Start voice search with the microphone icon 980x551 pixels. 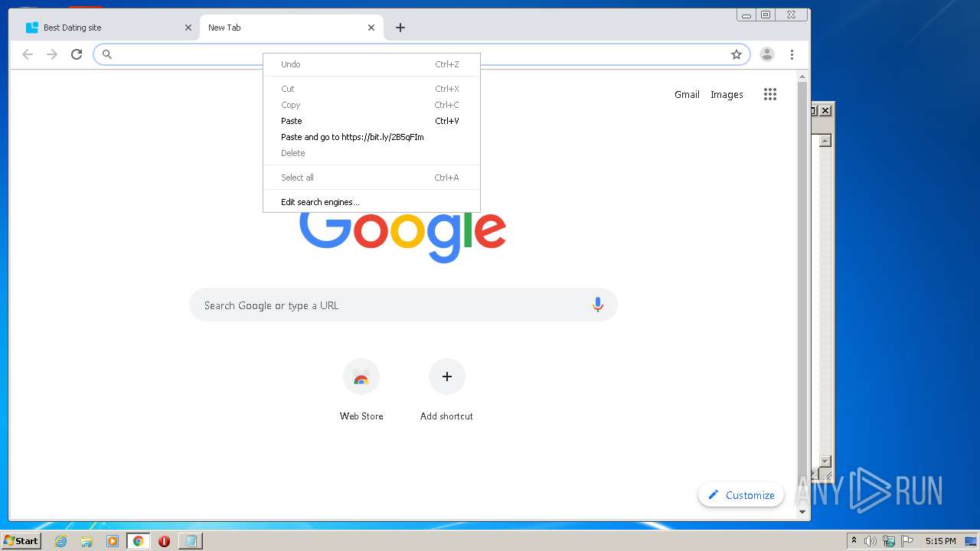(x=598, y=305)
